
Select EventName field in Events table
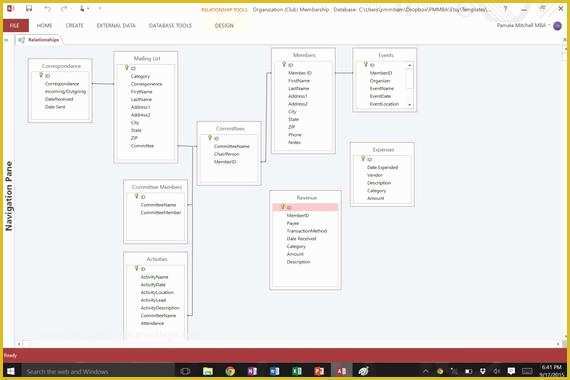(382, 88)
